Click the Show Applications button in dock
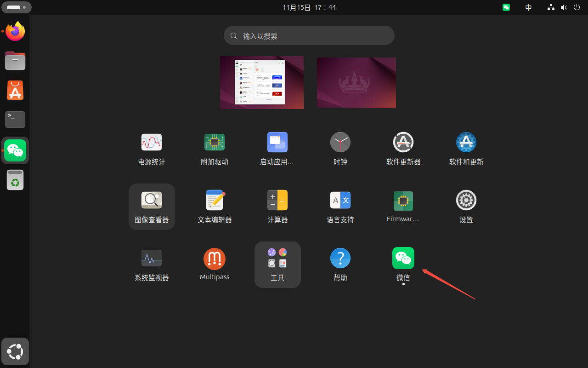588x368 pixels. point(15,352)
